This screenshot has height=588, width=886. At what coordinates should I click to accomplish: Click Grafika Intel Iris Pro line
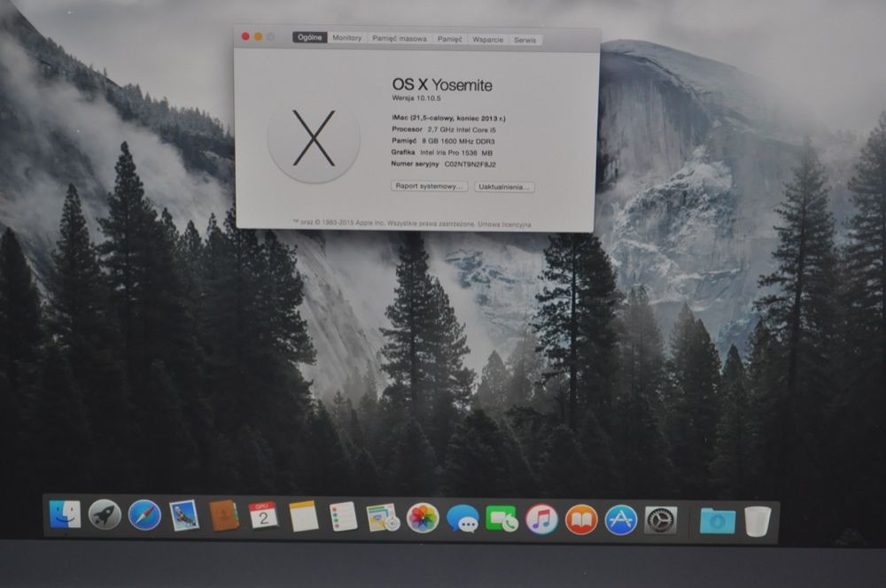click(x=442, y=152)
